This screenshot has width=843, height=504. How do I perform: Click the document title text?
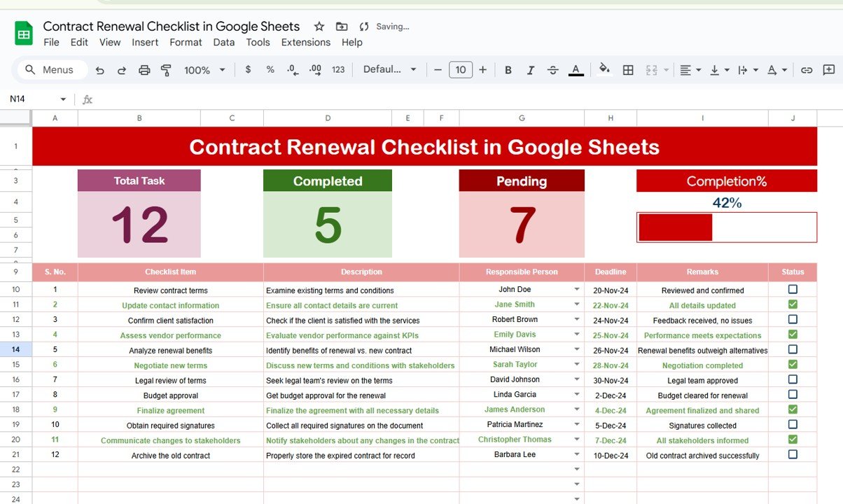coord(172,27)
